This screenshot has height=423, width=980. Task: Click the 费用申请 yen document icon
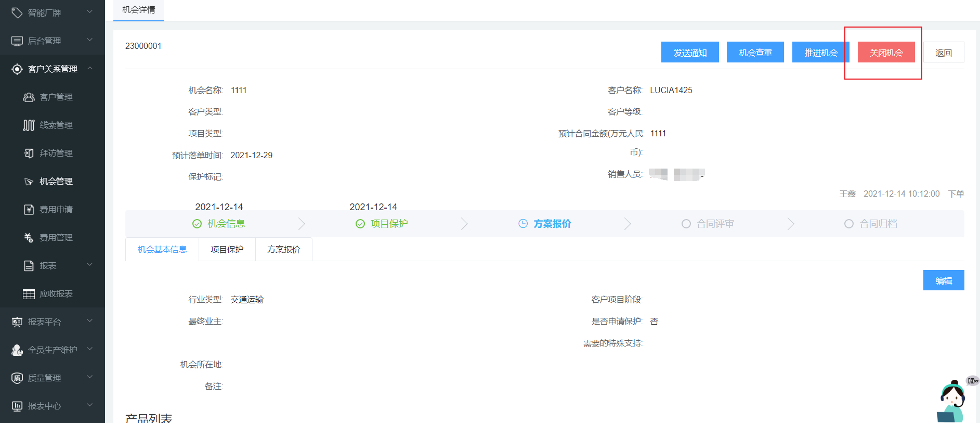(x=29, y=210)
